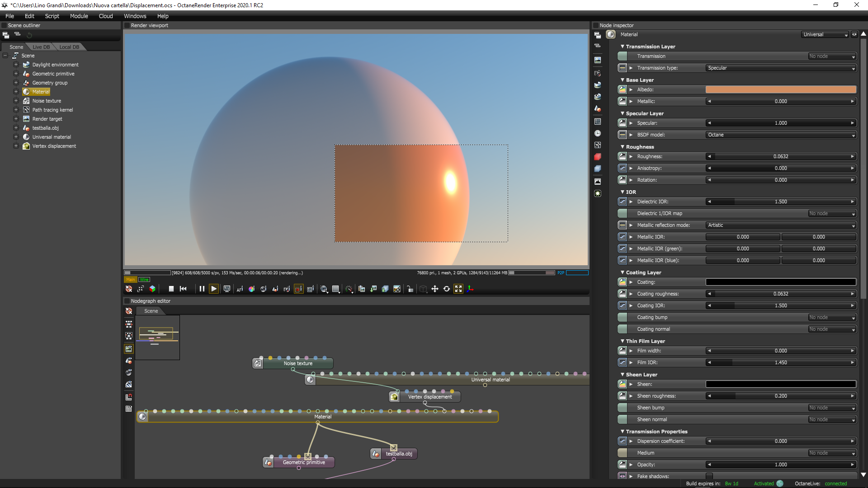Image resolution: width=868 pixels, height=488 pixels.
Task: Show the axis gizmo in viewport
Action: click(x=470, y=289)
